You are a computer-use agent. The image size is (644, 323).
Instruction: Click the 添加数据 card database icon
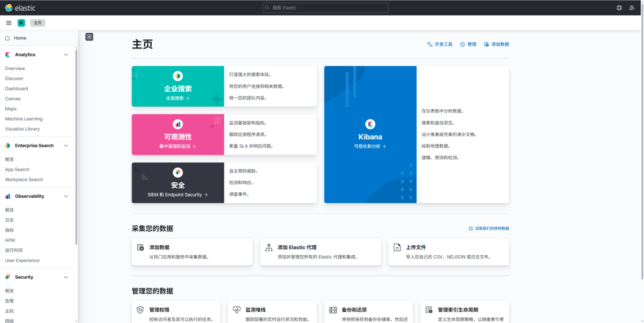click(x=141, y=247)
